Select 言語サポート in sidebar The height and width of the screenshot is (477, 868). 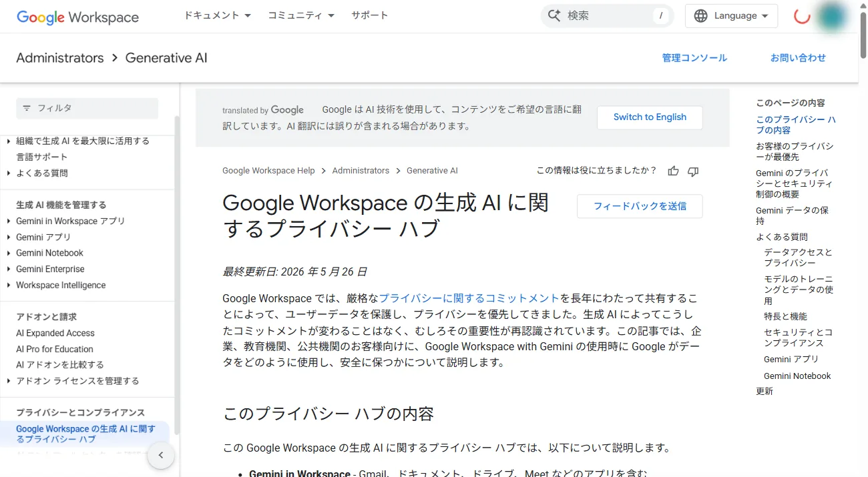pos(42,157)
